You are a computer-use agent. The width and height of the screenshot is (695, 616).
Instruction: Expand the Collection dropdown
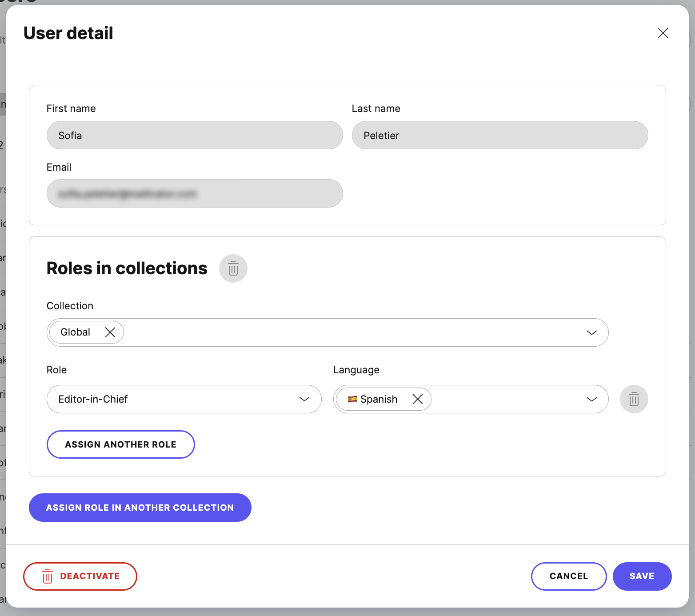591,332
